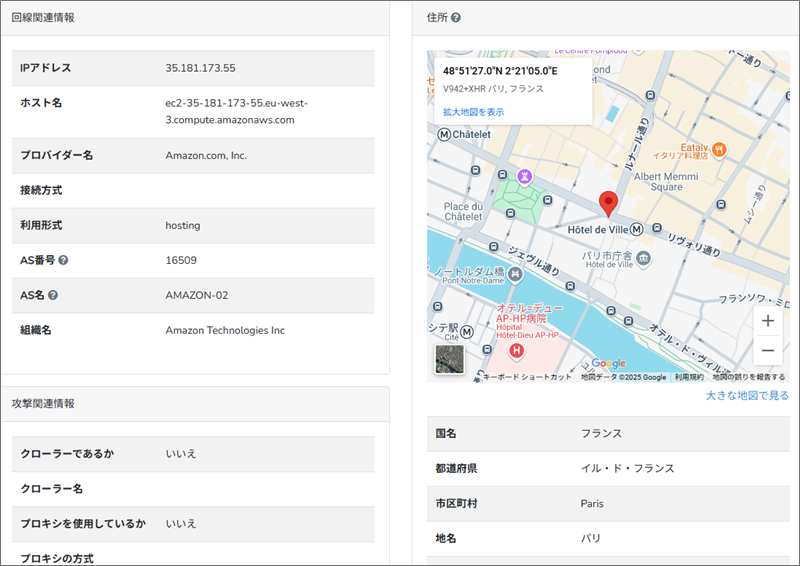Viewport: 800px width, 566px height.
Task: Click the coordinates 48°51'27.0"N 2°21'05.0"E
Action: click(x=500, y=71)
